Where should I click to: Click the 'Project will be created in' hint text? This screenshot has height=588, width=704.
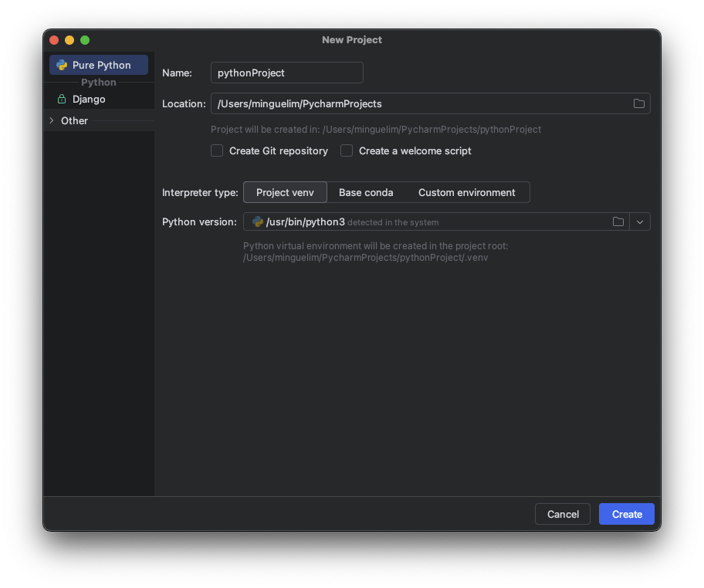click(376, 130)
